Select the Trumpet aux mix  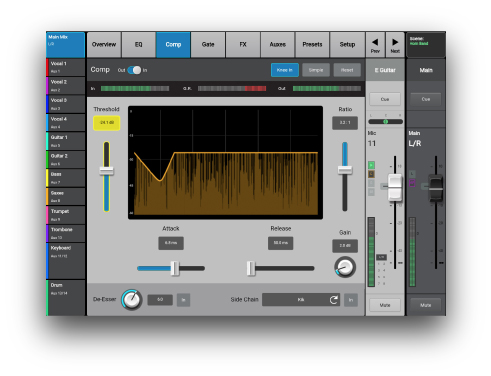pos(66,215)
